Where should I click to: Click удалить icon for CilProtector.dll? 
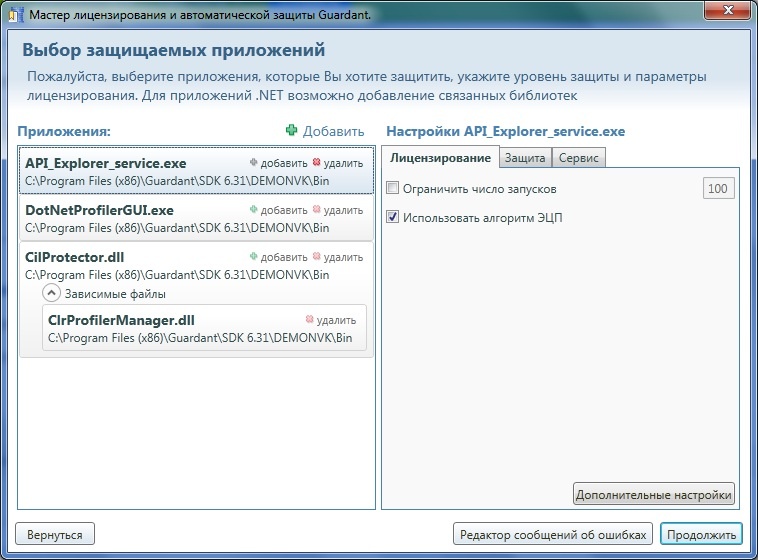(x=317, y=257)
